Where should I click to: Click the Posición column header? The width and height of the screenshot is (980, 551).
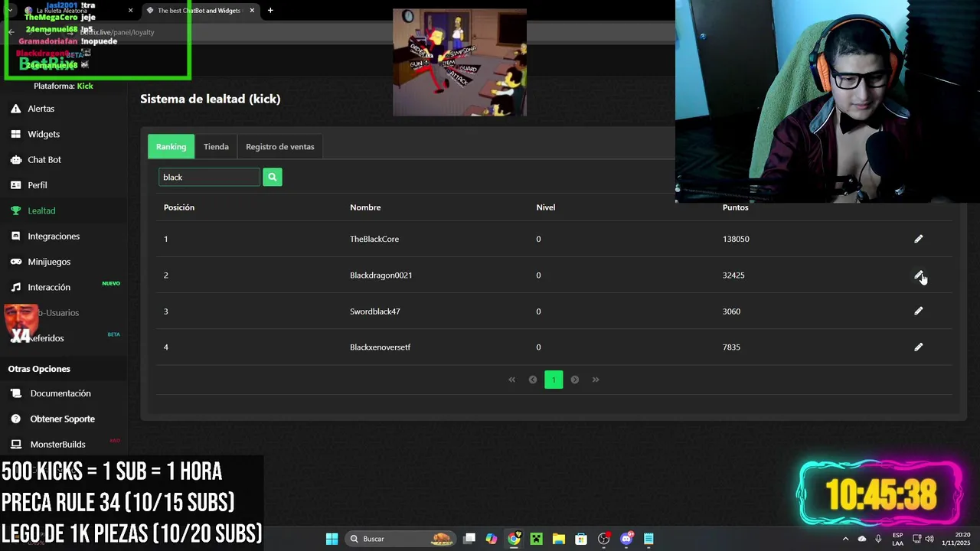pos(179,207)
